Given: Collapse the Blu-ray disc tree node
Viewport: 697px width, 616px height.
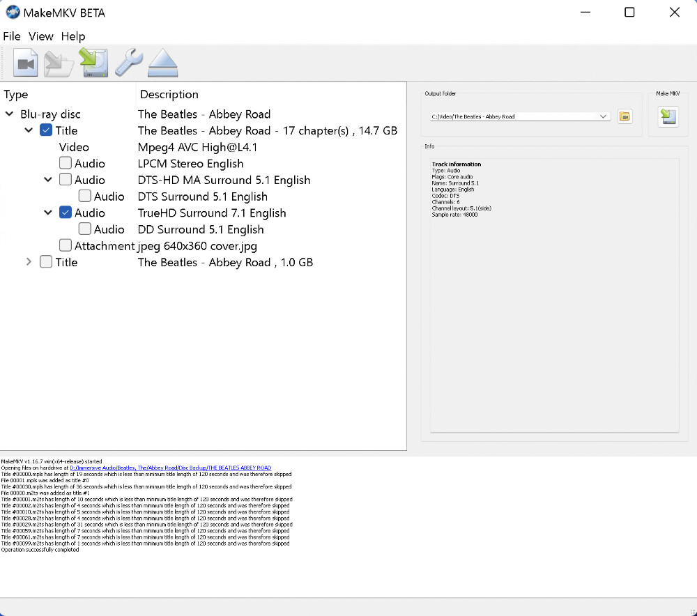Looking at the screenshot, I should [9, 114].
